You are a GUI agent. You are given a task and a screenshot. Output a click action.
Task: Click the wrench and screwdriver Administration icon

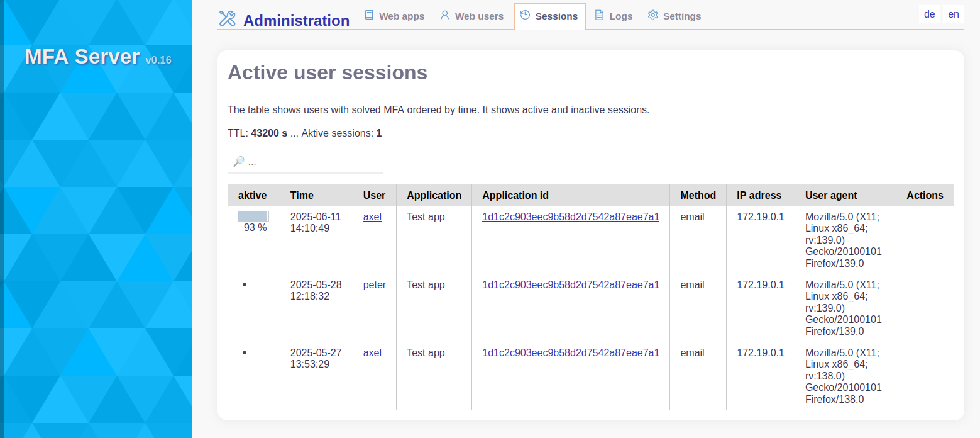coord(227,19)
